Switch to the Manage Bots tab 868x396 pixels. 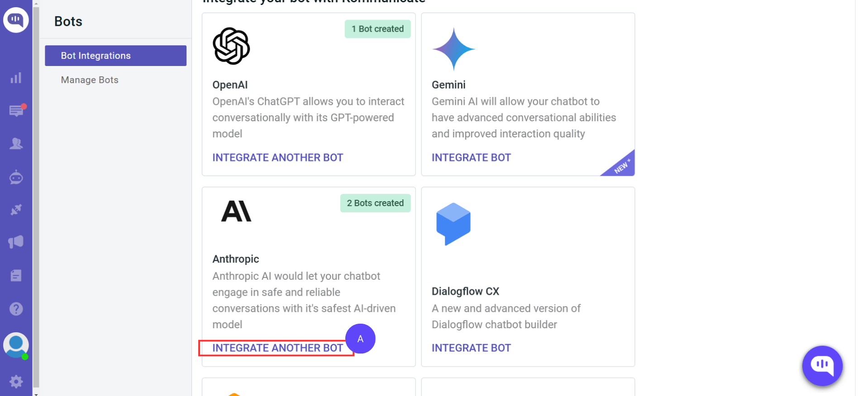tap(89, 80)
